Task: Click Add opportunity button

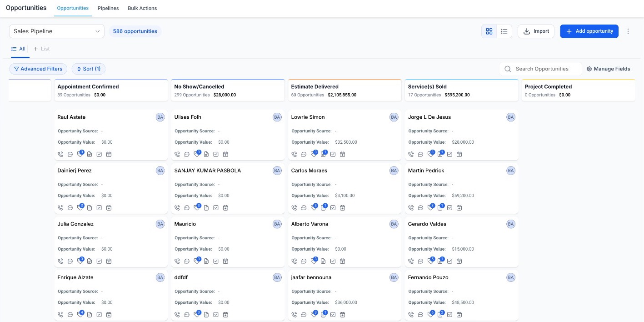Action: (x=589, y=31)
